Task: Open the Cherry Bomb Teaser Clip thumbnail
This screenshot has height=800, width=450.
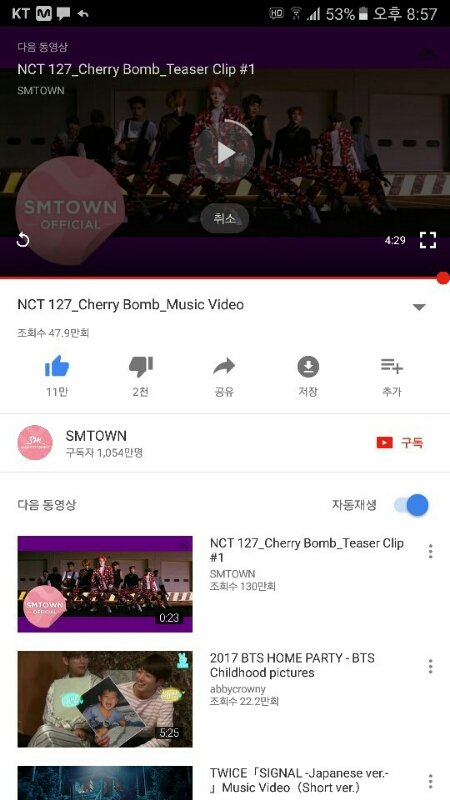Action: pyautogui.click(x=105, y=584)
